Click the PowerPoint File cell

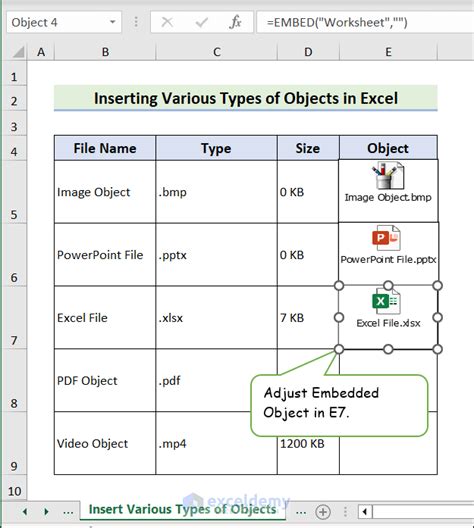tap(105, 255)
